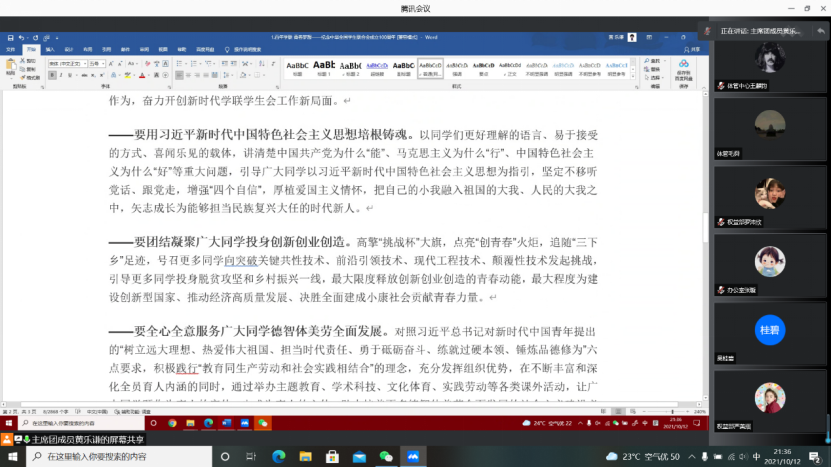Click the Tencent Meeting taskbar icon
Viewport: 831px width, 467px height.
coord(412,456)
